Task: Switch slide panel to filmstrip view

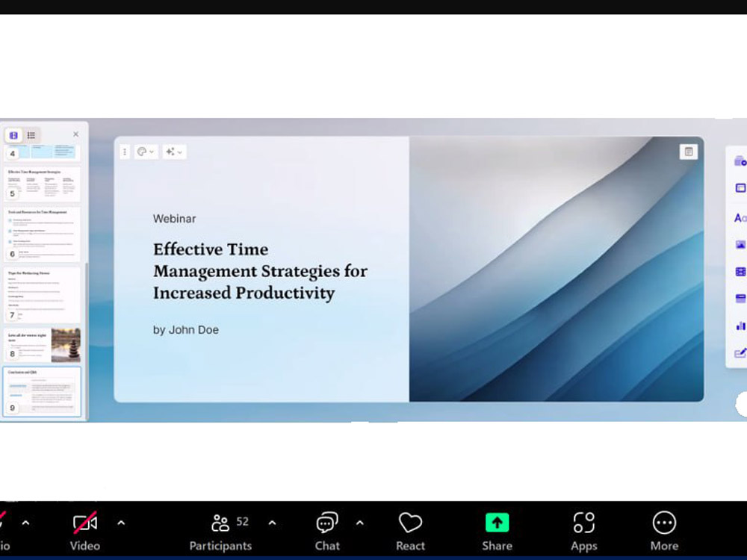Action: [x=13, y=135]
